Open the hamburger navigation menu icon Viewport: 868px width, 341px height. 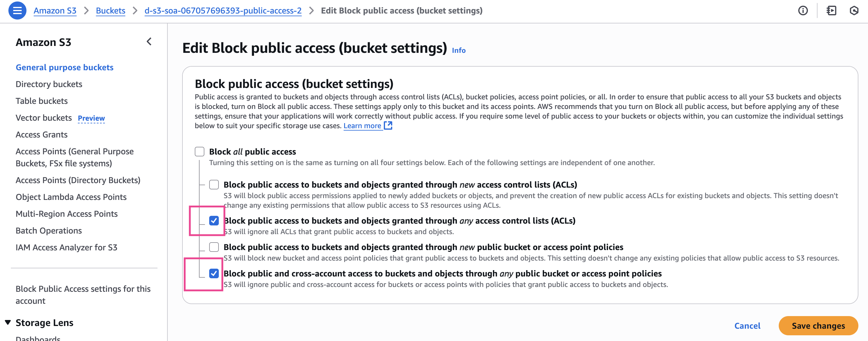pos(17,11)
